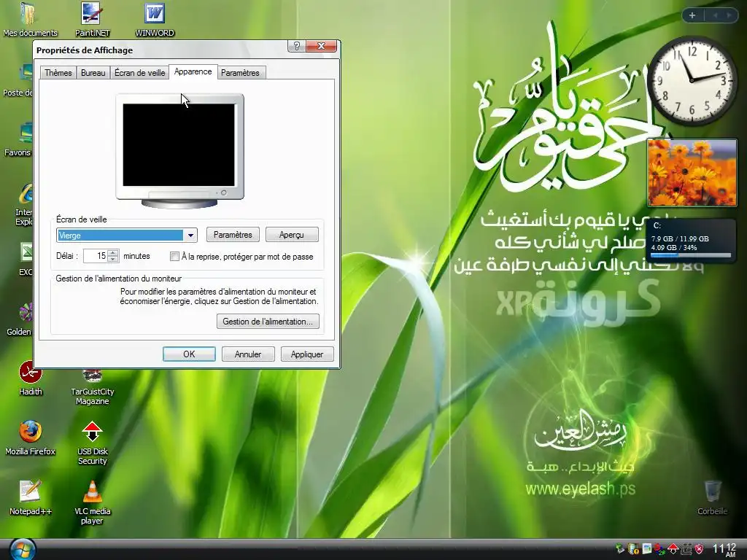Click the Annuler button

click(248, 354)
